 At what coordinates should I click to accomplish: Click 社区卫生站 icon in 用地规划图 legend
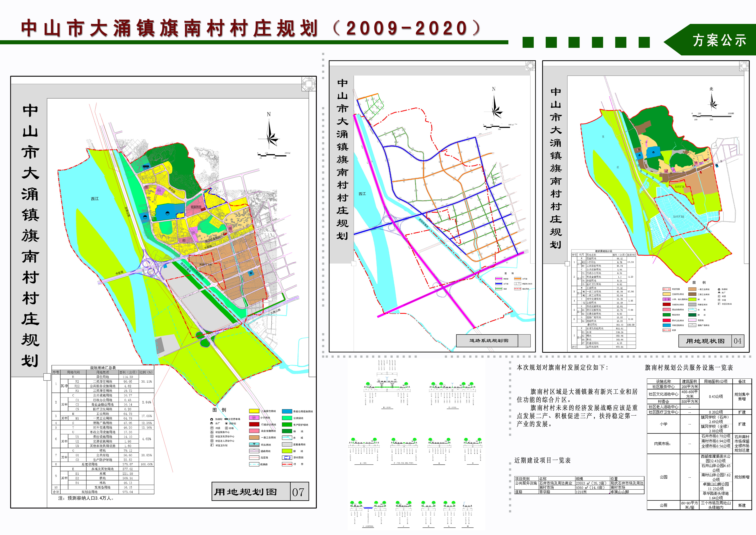pyautogui.click(x=212, y=445)
